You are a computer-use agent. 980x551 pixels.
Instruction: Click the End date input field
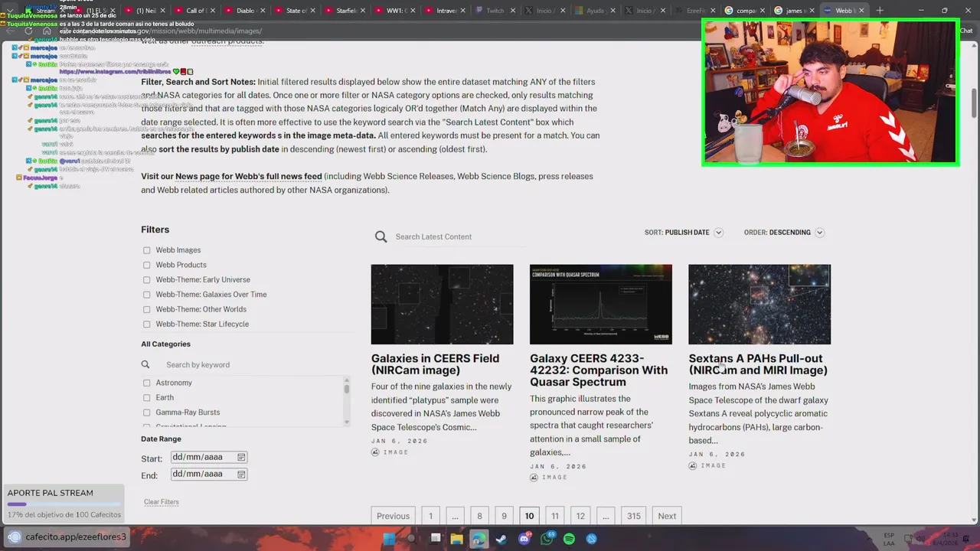click(208, 474)
